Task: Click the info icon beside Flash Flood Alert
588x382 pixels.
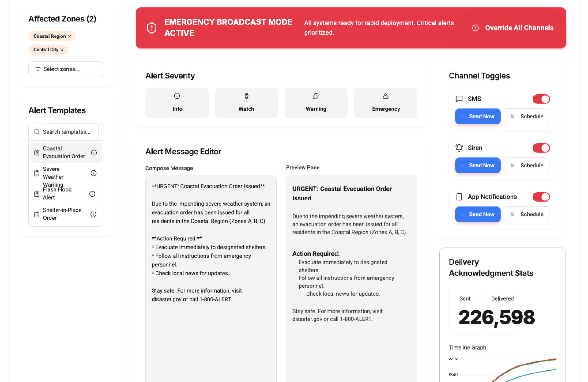Action: tap(92, 194)
